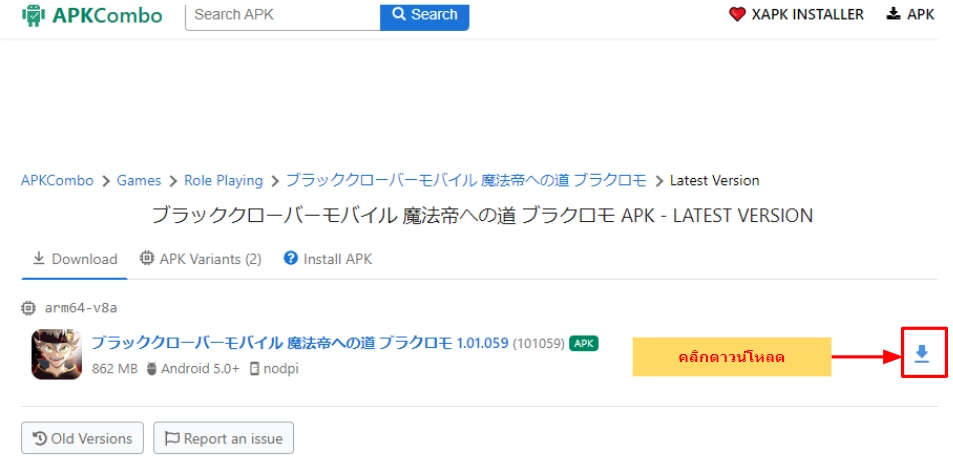Click the chip icon beside APK Variants
Viewport: 953px width, 468px height.
coord(146,258)
